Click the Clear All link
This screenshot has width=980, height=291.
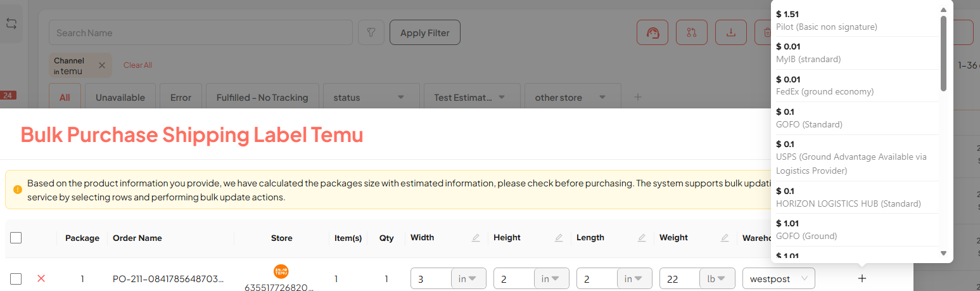[x=137, y=65]
